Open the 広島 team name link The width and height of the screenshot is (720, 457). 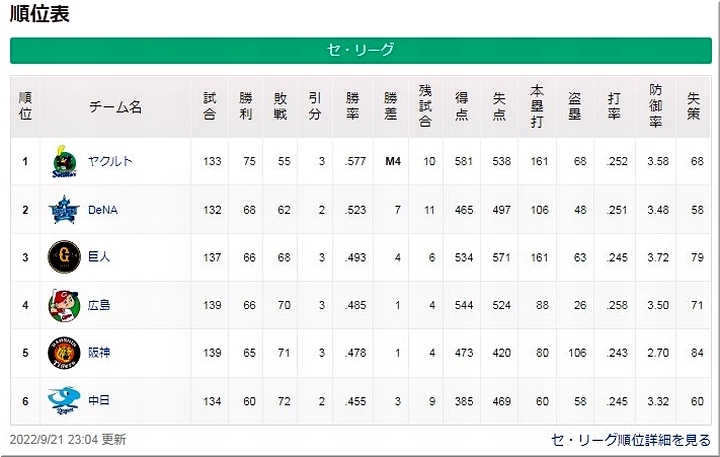[98, 305]
